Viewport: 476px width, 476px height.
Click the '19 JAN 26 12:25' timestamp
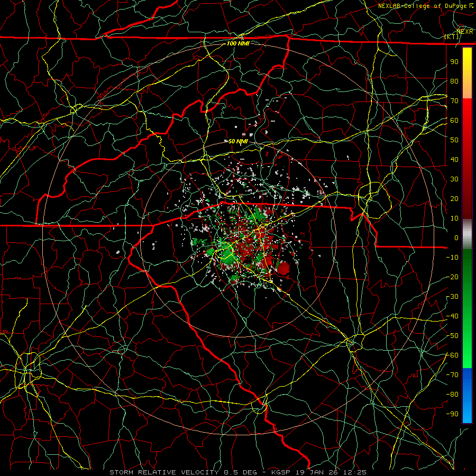pos(330,472)
